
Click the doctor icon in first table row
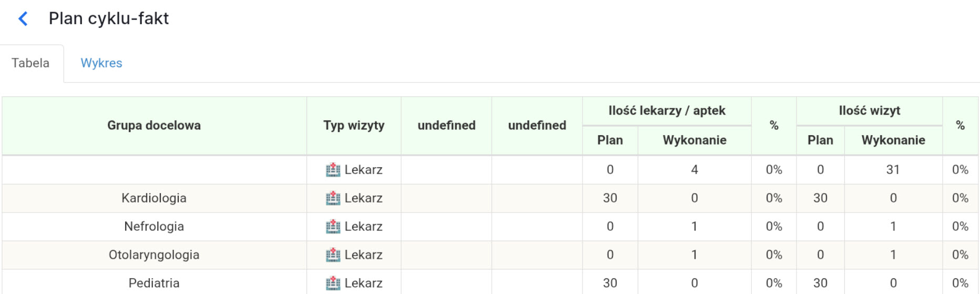[333, 170]
